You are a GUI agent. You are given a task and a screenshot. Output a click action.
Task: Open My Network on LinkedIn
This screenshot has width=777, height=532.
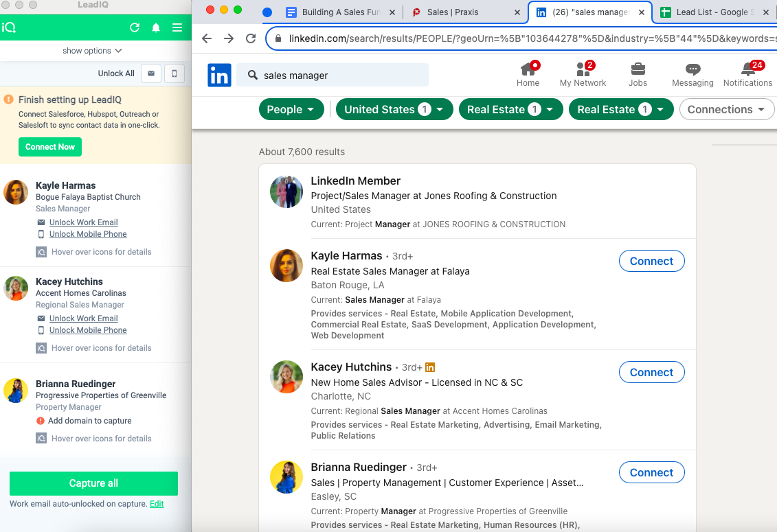pos(583,75)
